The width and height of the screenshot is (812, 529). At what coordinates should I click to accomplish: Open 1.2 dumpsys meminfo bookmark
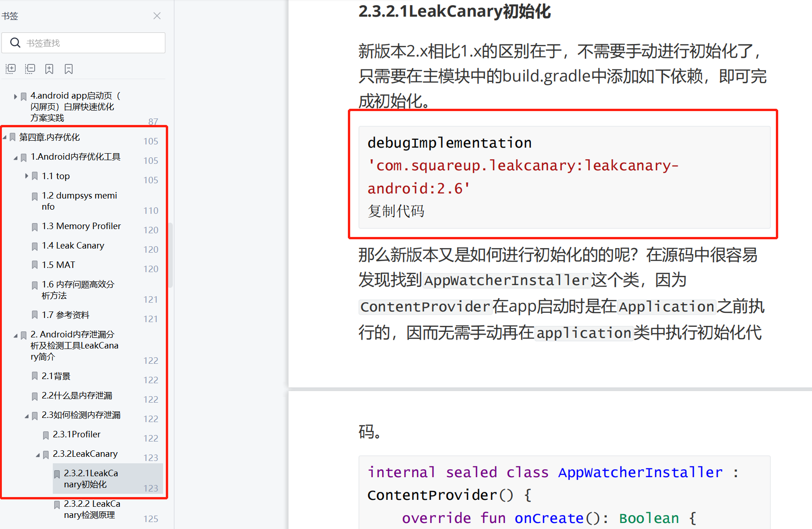click(x=79, y=201)
